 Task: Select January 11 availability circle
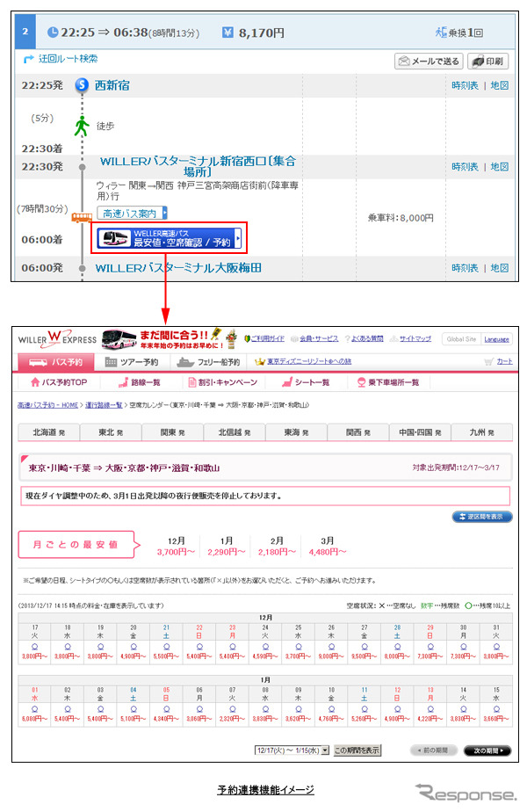coord(365,709)
